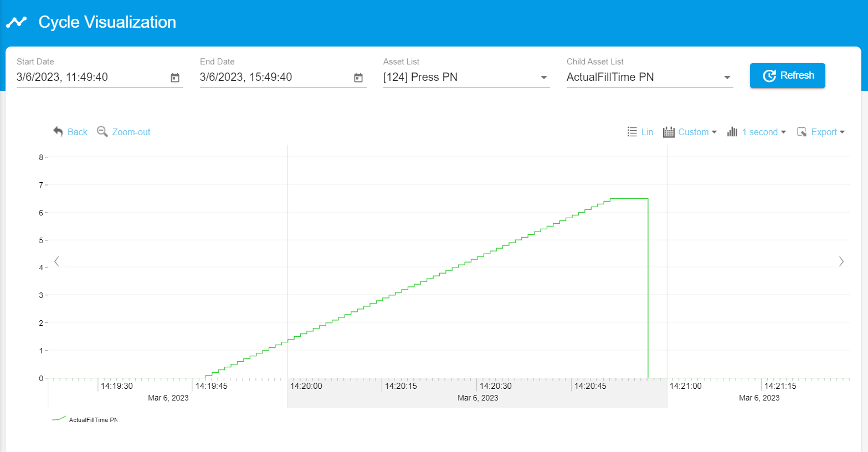The width and height of the screenshot is (868, 452).
Task: Click the 14:19:30 time axis label
Action: coord(117,386)
